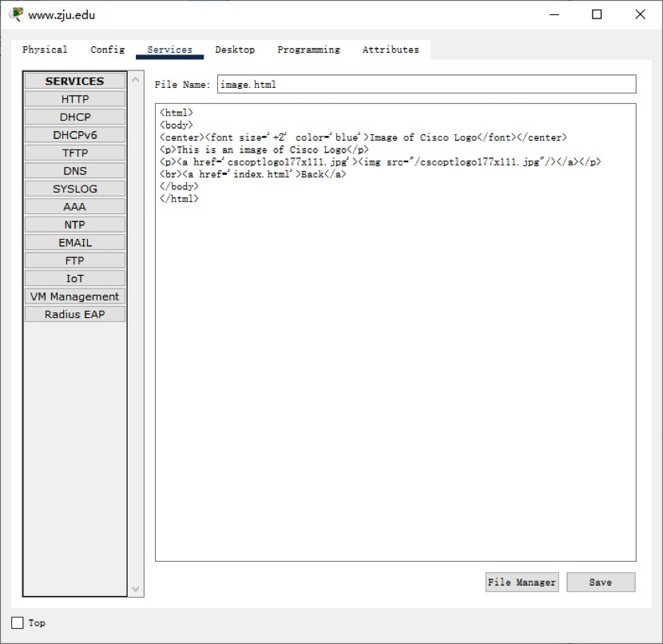Click the Packet Tracer window icon
Screen dimensions: 663x644
(16, 14)
